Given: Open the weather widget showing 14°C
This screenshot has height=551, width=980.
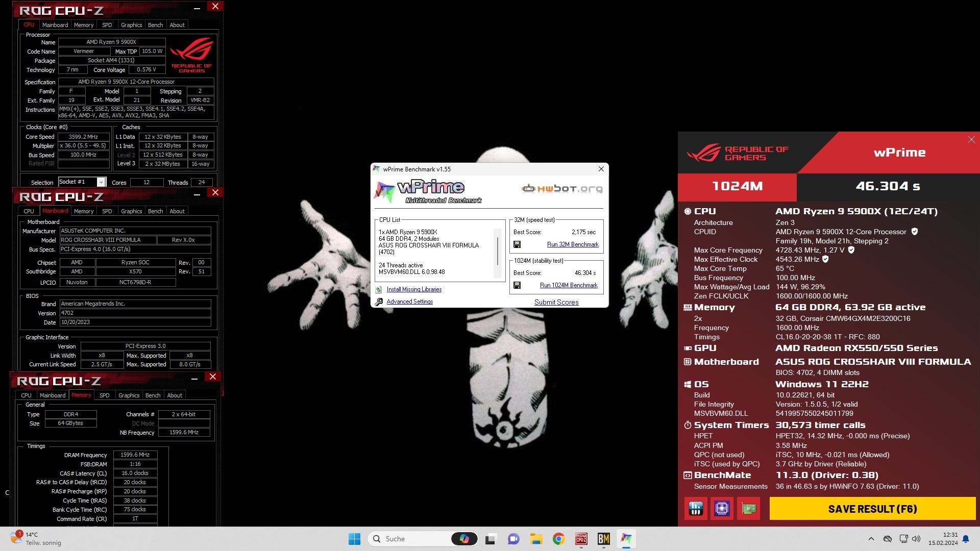Looking at the screenshot, I should point(36,539).
